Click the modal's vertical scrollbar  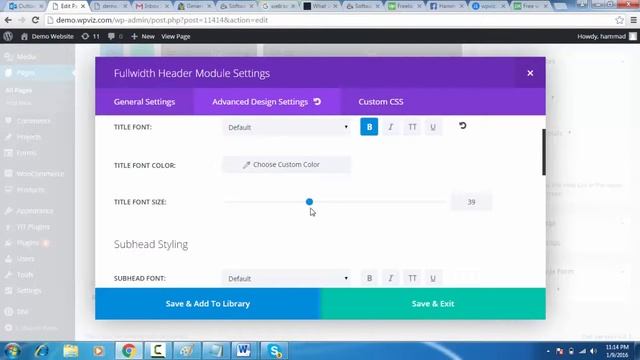point(544,152)
